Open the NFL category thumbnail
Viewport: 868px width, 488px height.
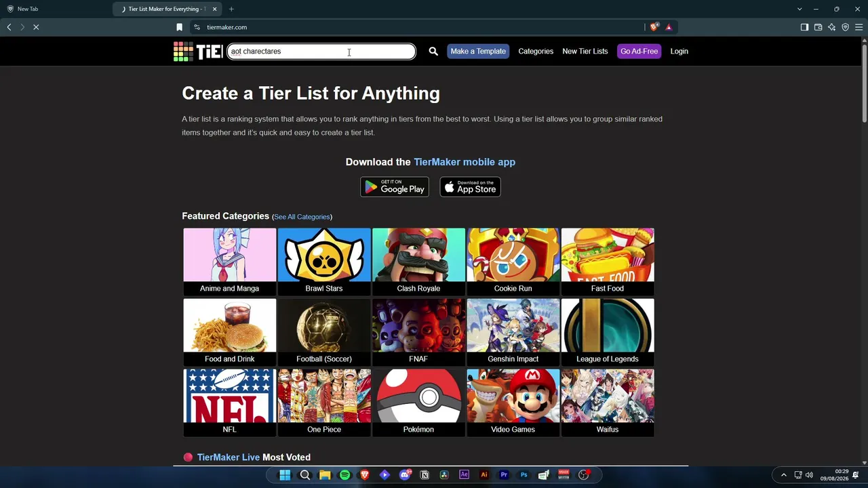point(230,403)
